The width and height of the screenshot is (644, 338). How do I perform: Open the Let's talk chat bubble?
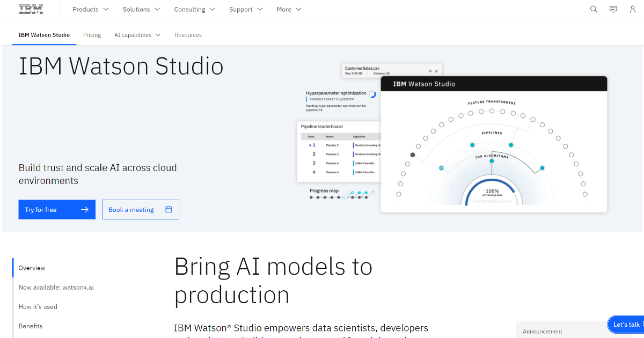[627, 324]
